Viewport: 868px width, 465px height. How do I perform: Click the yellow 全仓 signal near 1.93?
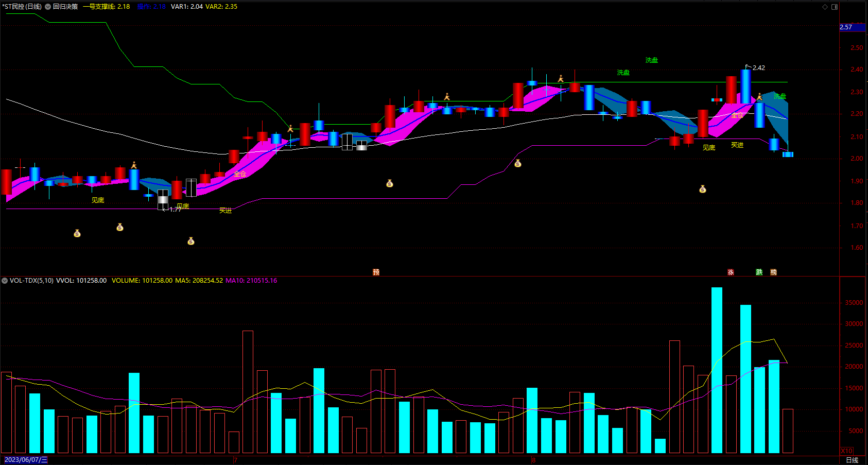(240, 174)
